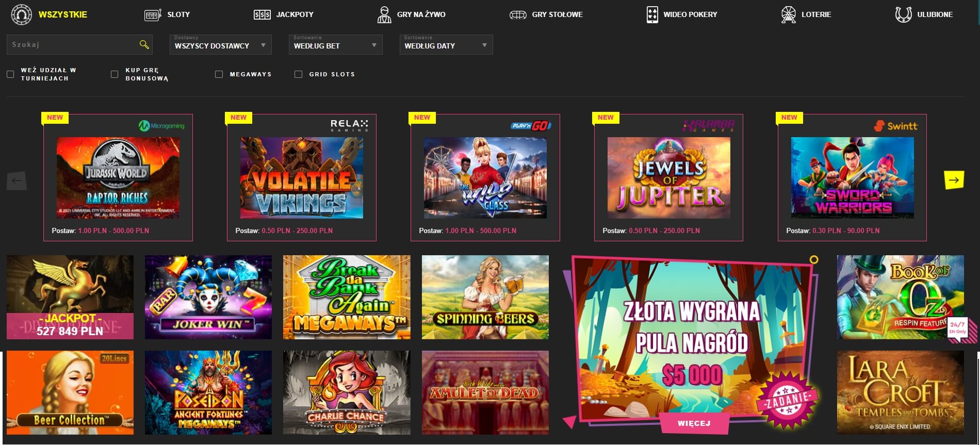The image size is (980, 445).
Task: Open Lara Croft Temples and Tombs
Action: tap(900, 392)
